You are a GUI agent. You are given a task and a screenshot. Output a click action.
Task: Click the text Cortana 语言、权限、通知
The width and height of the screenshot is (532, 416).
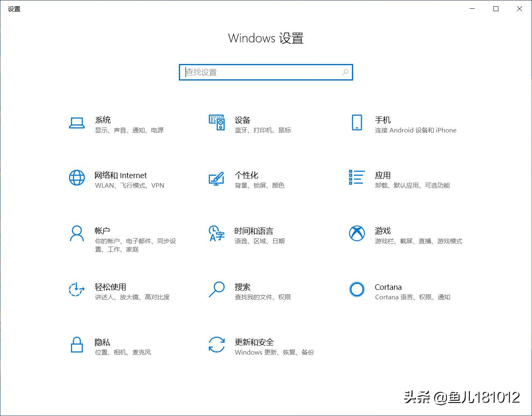[x=412, y=297]
